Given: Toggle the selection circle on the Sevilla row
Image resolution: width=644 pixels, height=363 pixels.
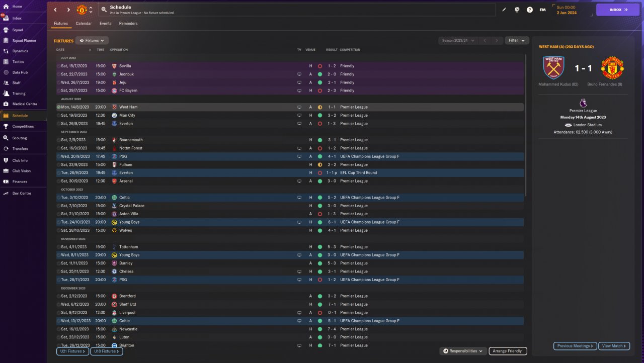Looking at the screenshot, I should (x=59, y=66).
